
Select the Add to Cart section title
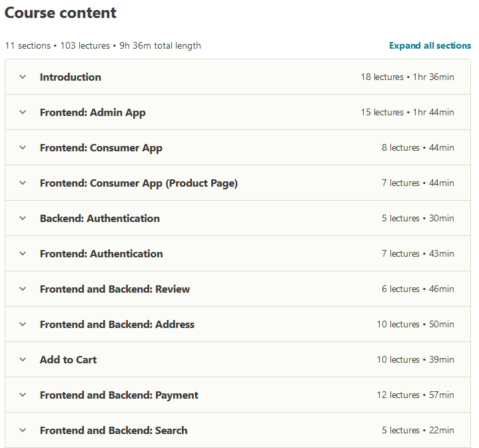tap(69, 360)
